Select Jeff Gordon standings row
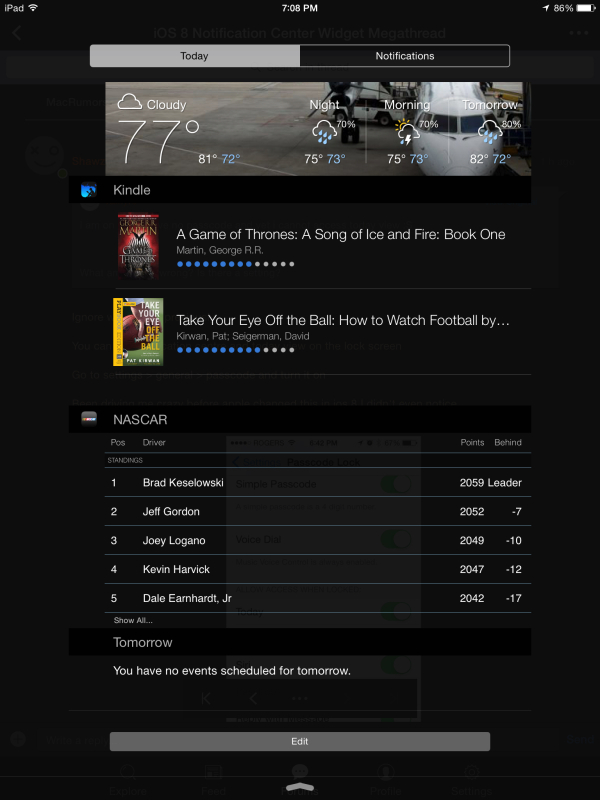The height and width of the screenshot is (800, 600). click(x=318, y=512)
